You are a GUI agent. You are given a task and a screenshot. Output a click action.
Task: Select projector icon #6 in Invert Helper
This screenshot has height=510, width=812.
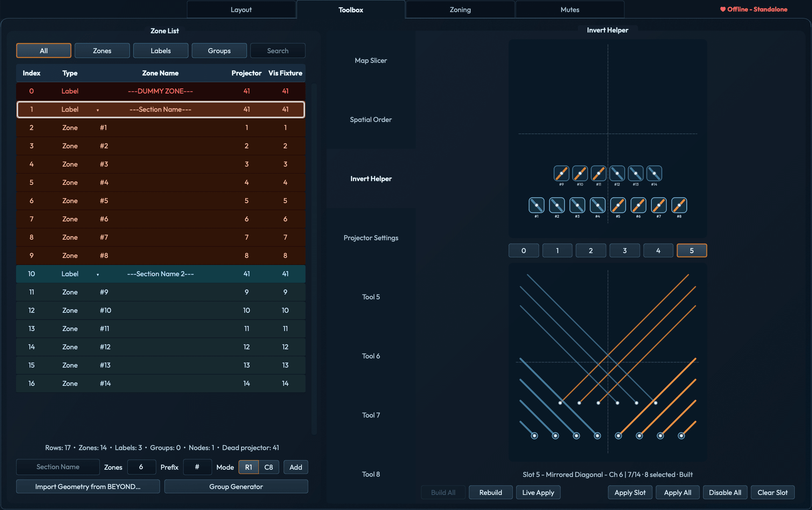point(638,205)
